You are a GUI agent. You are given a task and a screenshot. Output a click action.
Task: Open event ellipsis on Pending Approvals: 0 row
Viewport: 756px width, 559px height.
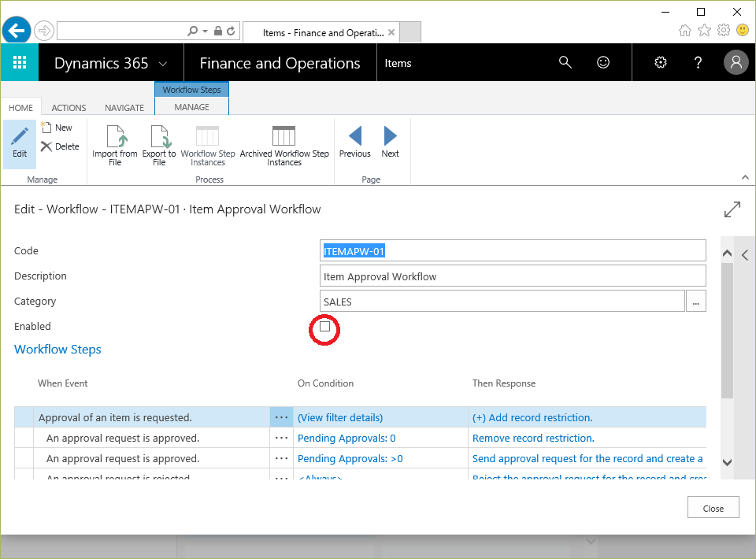(282, 438)
